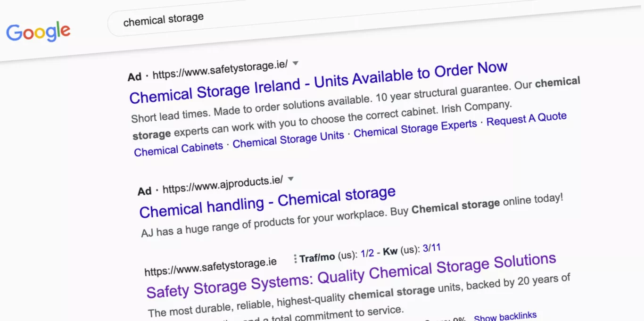Click the 'Show backlinks' link
Viewport: 644px width, 321px height.
coord(505,316)
